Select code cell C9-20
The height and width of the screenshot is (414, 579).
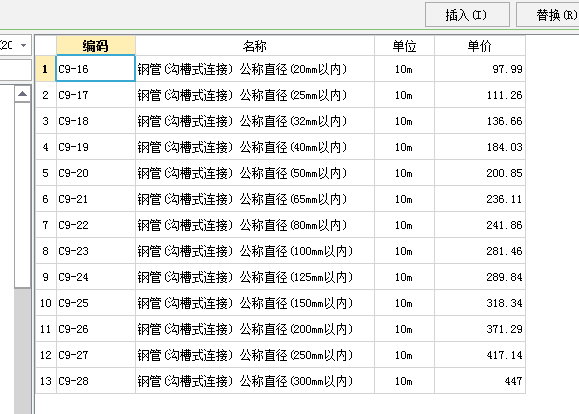point(96,173)
